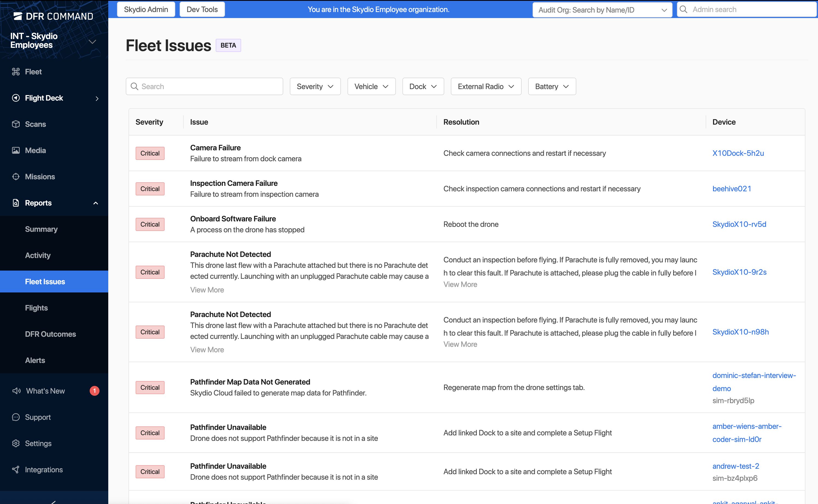Open device link SkydioX10-n98h
This screenshot has width=818, height=504.
coord(741,332)
